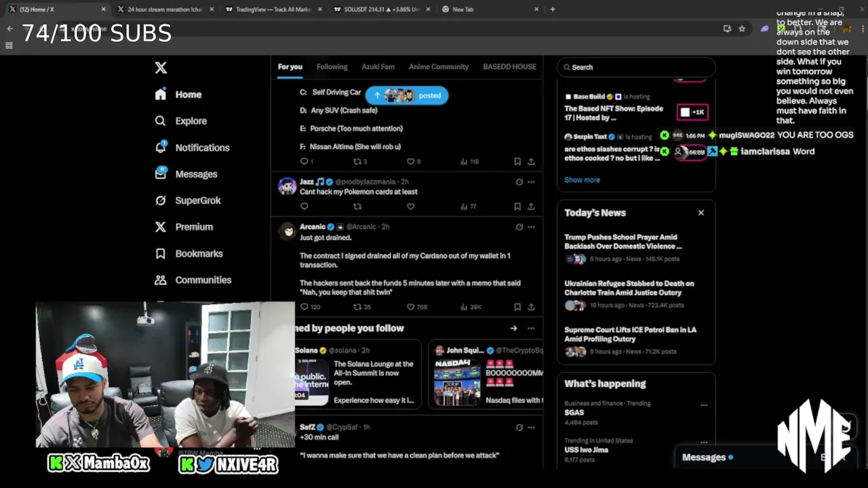This screenshot has height=488, width=868.
Task: Switch to the Anime Community tab
Action: (x=439, y=66)
